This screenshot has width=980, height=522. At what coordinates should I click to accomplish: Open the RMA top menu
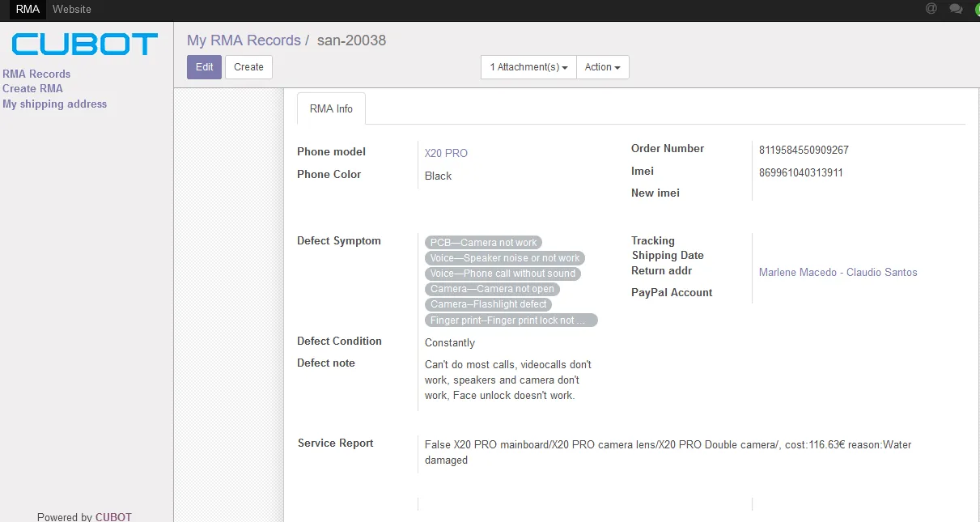coord(28,9)
